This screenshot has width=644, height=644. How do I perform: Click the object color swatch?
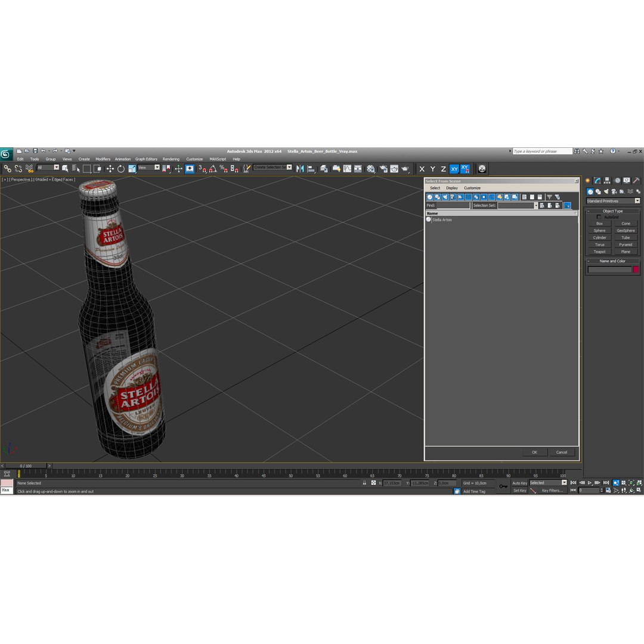(636, 270)
